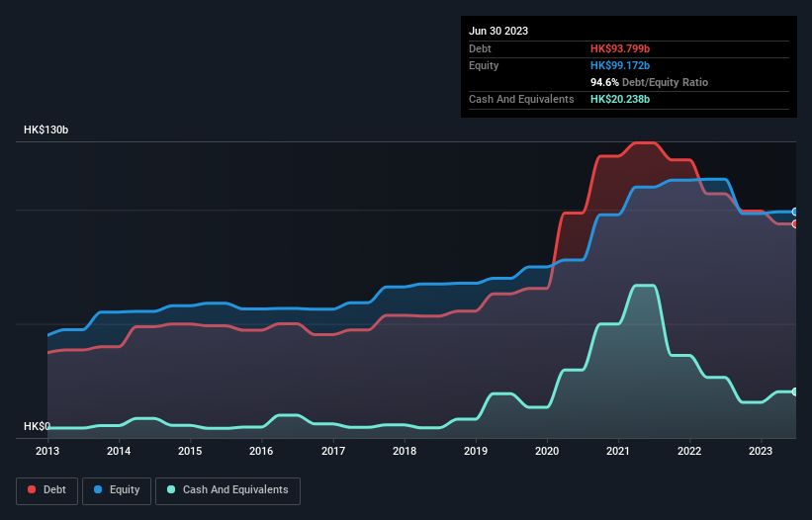Screen dimensions: 812x520
Task: Click Cash And Equivalents label in tooltip
Action: (521, 99)
